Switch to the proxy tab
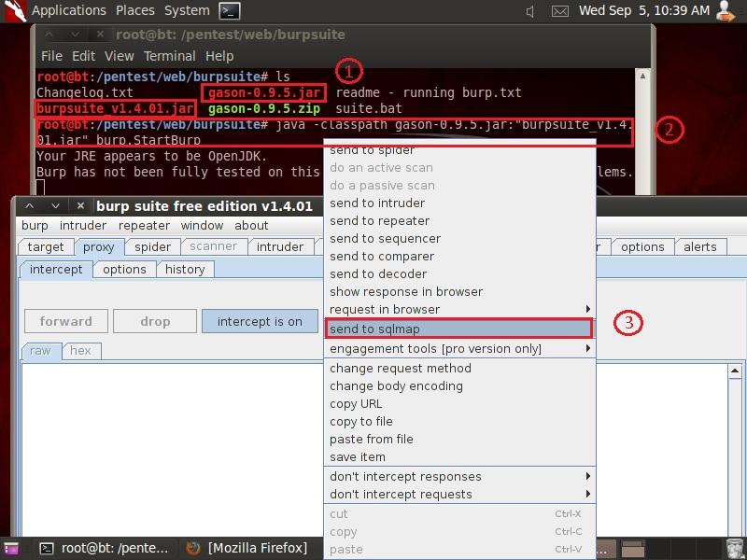This screenshot has height=560, width=747. pyautogui.click(x=99, y=247)
